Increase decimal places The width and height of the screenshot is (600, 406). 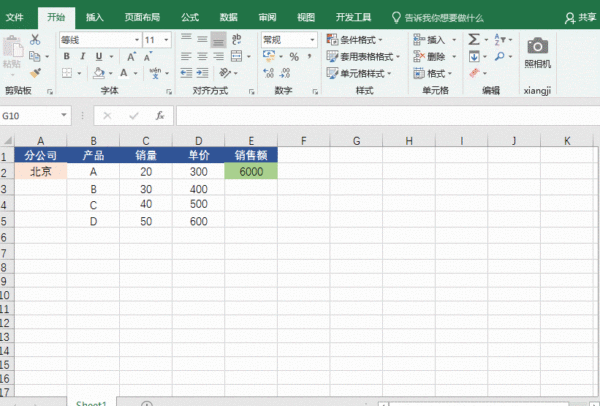click(269, 73)
